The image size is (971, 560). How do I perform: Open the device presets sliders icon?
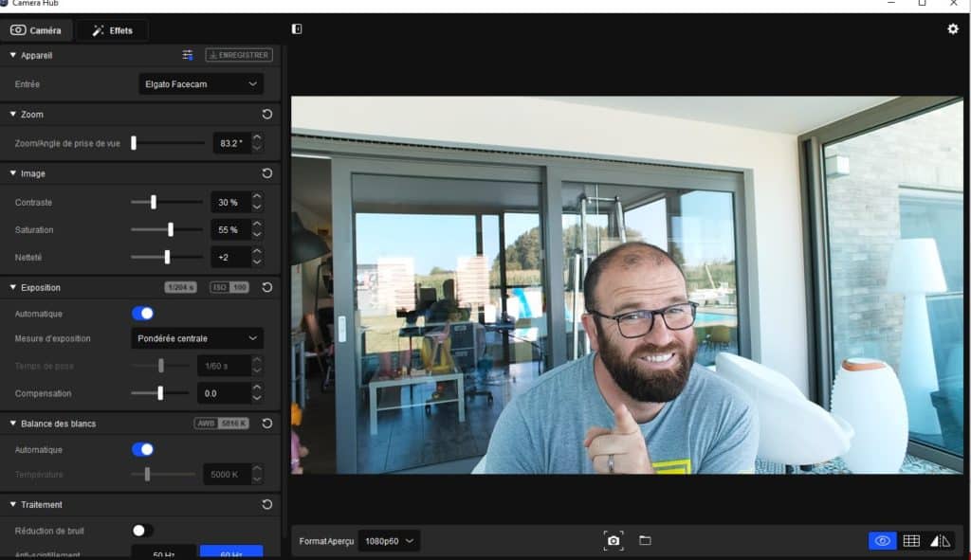coord(188,55)
